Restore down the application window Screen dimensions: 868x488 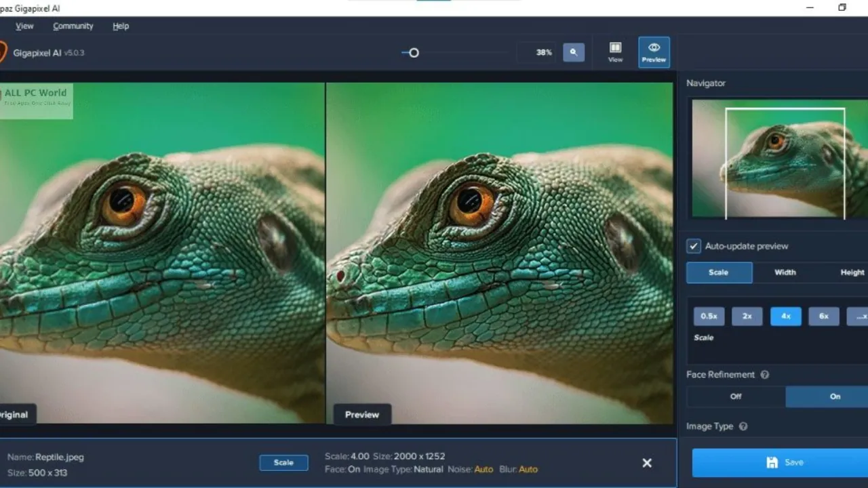(842, 7)
